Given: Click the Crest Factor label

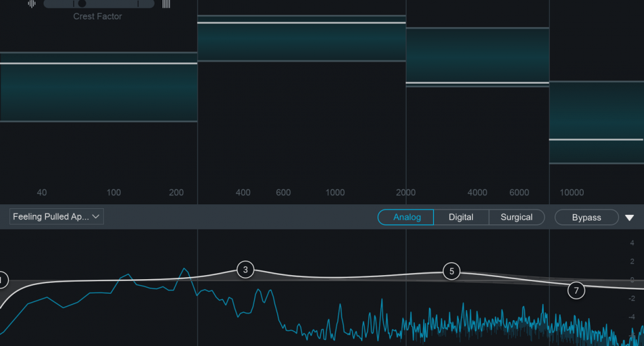Looking at the screenshot, I should pyautogui.click(x=97, y=17).
